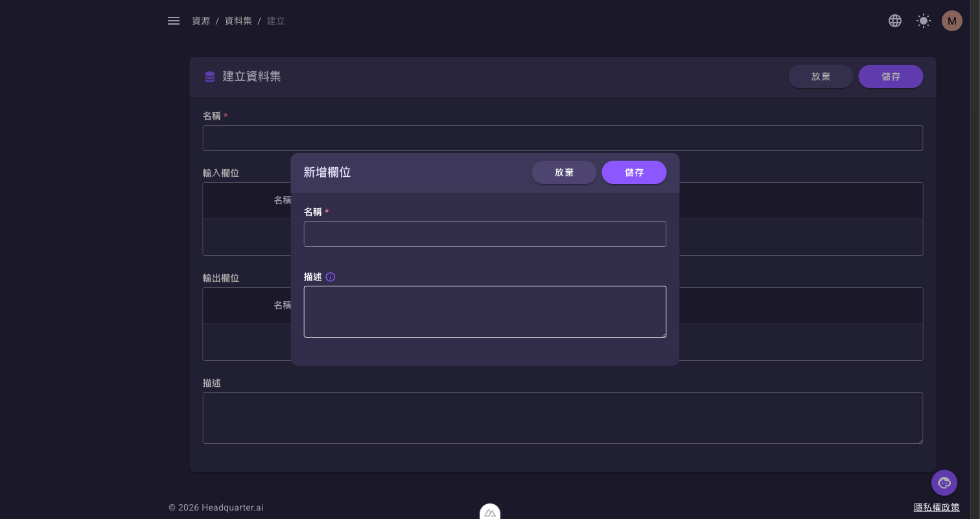Focus the 名稱 field in the dialog
The height and width of the screenshot is (519, 980).
[x=485, y=234]
